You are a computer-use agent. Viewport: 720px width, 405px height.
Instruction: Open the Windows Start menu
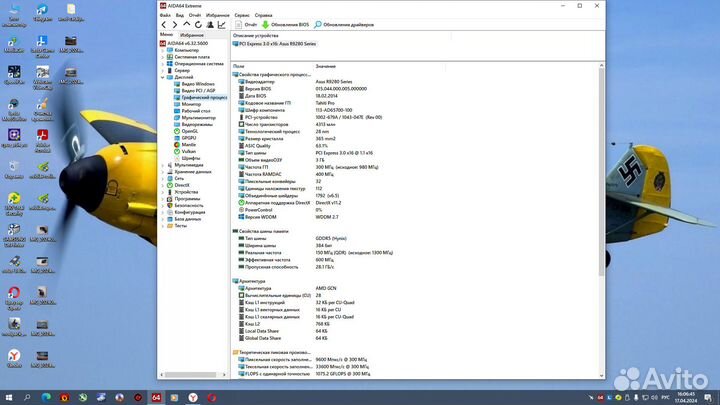point(9,397)
